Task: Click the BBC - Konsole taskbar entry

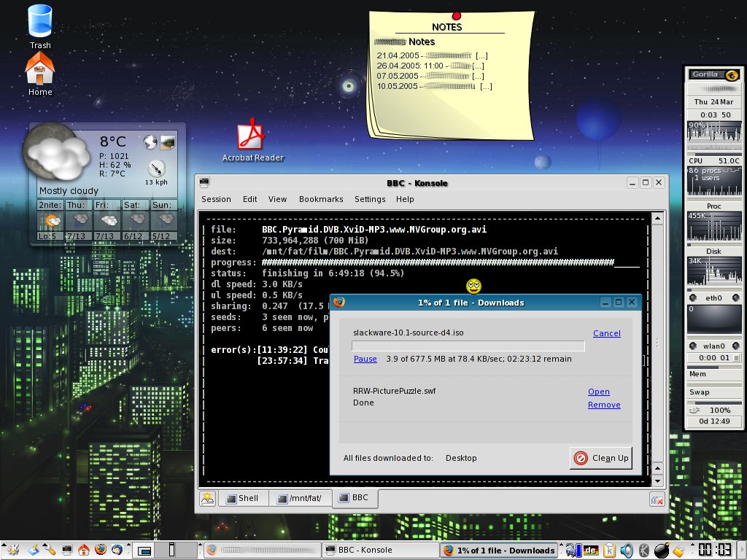Action: pyautogui.click(x=380, y=550)
